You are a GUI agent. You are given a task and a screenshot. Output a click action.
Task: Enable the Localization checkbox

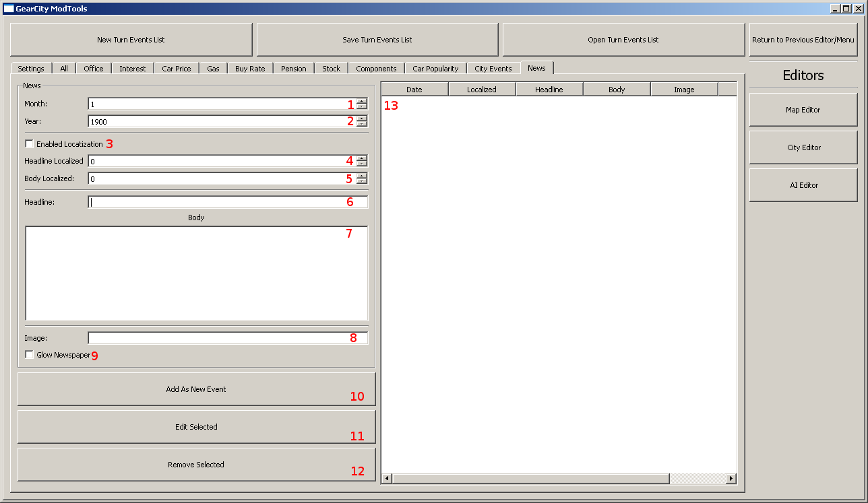click(x=30, y=144)
